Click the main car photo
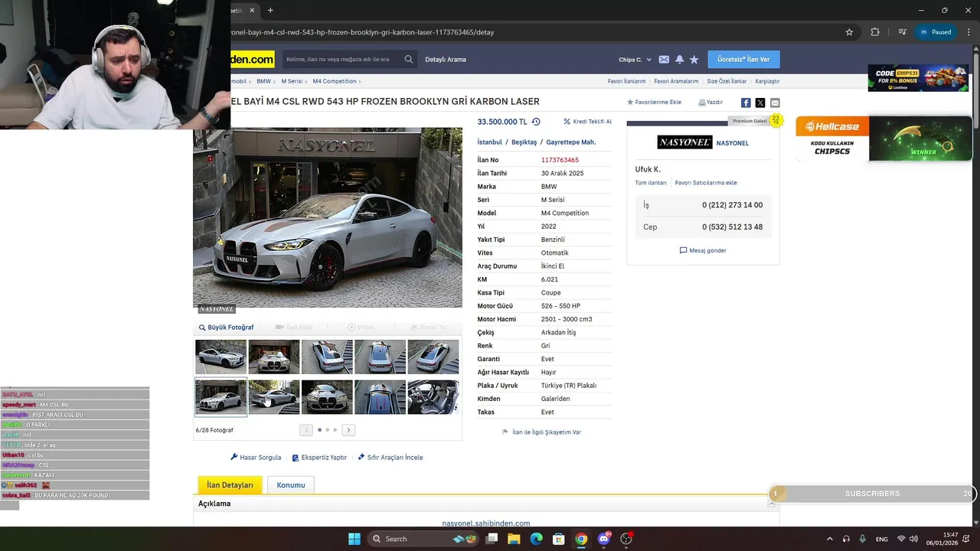This screenshot has height=551, width=980. point(328,217)
